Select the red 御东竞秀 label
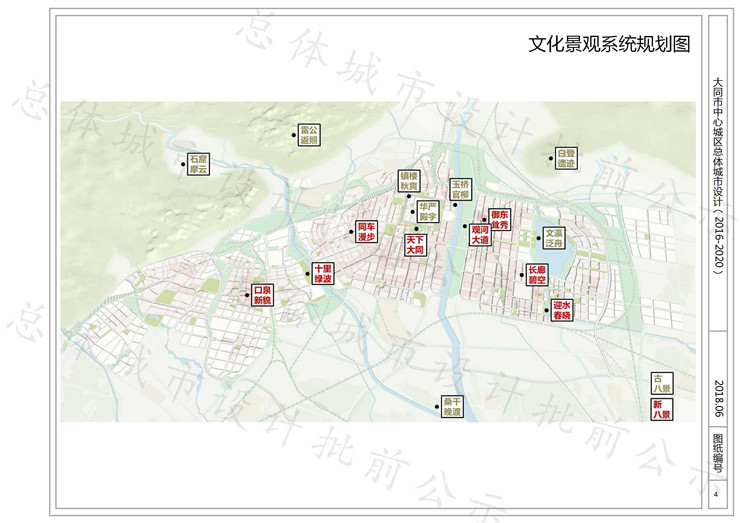This screenshot has height=523, width=740. tap(499, 220)
